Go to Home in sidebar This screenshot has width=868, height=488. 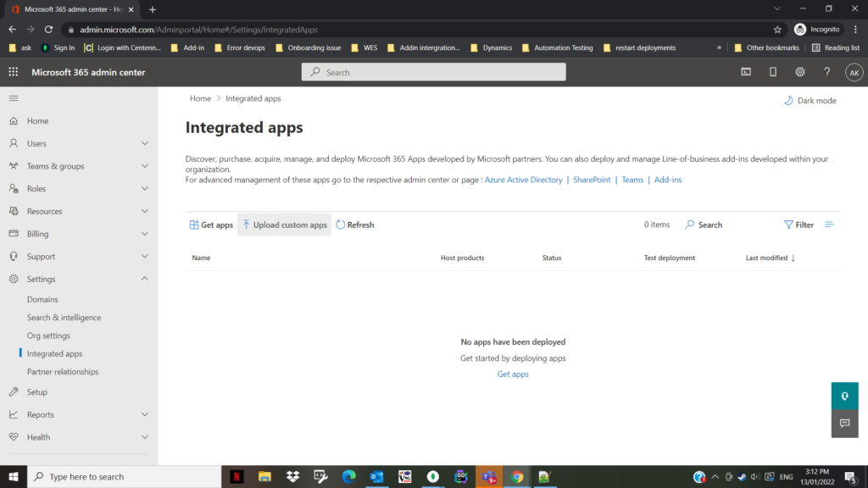(x=37, y=120)
